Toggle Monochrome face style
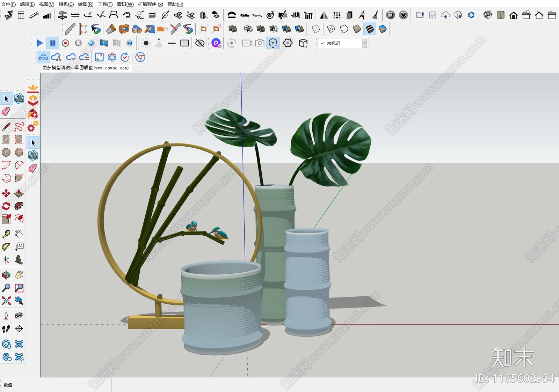 click(383, 29)
